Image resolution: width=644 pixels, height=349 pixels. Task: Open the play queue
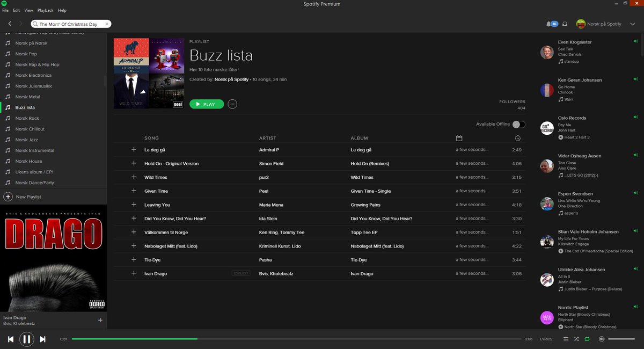pos(566,339)
